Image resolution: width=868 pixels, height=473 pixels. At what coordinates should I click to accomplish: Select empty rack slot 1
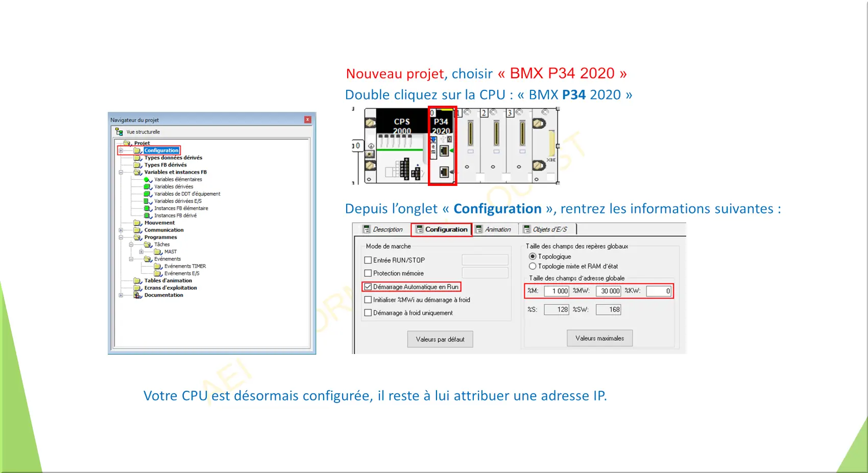(469, 146)
